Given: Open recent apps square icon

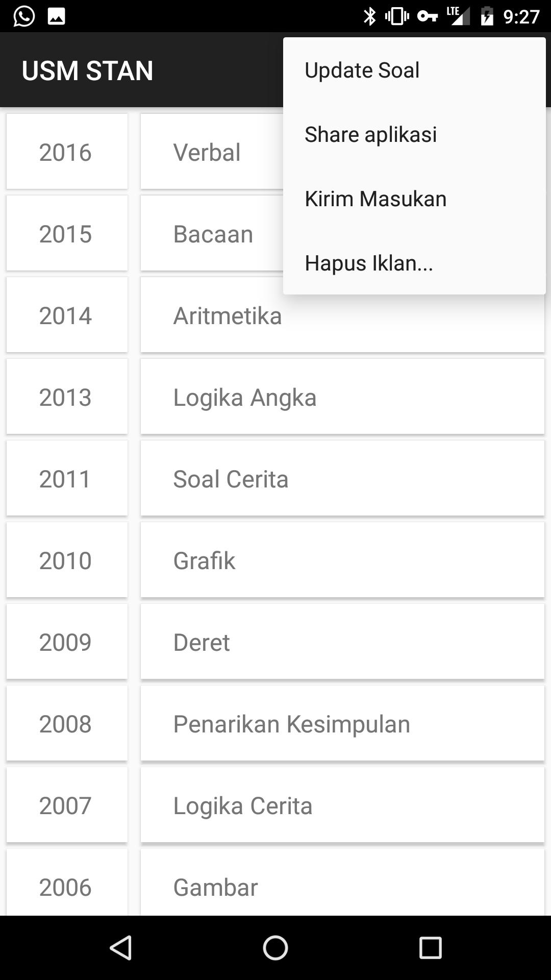Looking at the screenshot, I should click(430, 948).
